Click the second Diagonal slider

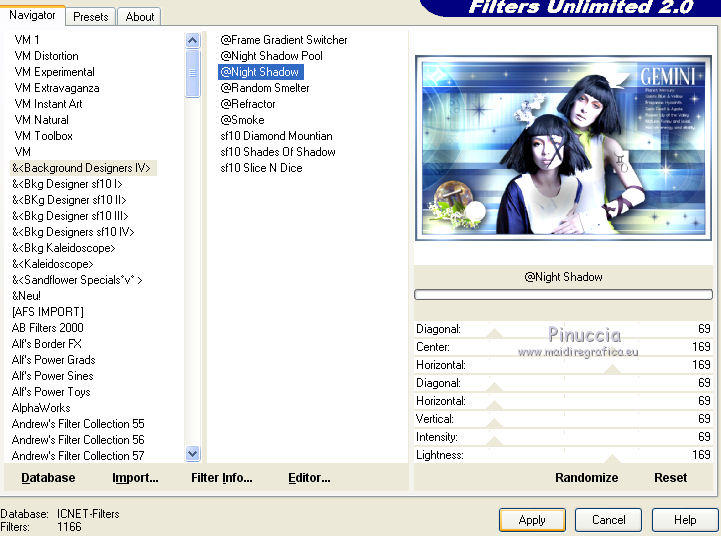pyautogui.click(x=563, y=383)
